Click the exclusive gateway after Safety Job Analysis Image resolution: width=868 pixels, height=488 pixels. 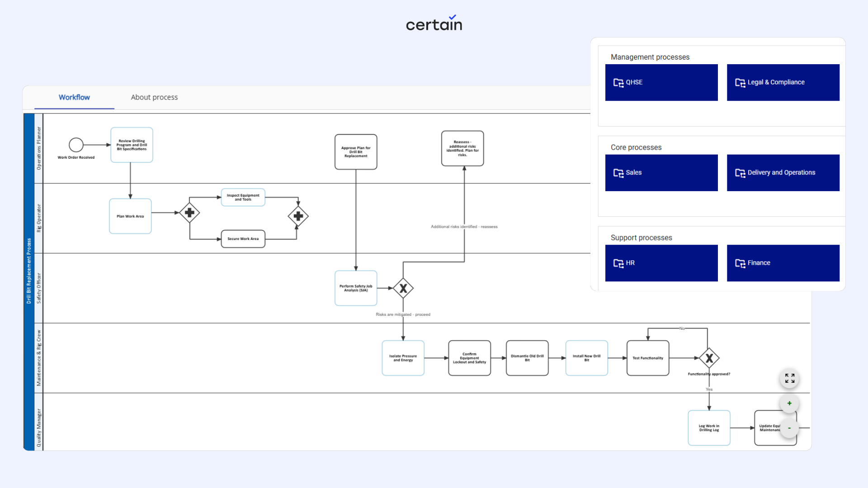tap(403, 288)
